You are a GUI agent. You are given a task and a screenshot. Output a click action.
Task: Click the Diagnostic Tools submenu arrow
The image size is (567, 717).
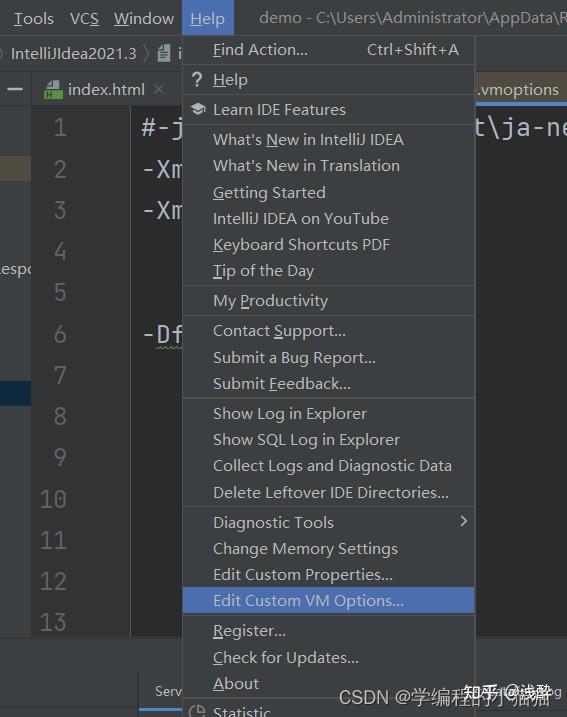point(464,521)
